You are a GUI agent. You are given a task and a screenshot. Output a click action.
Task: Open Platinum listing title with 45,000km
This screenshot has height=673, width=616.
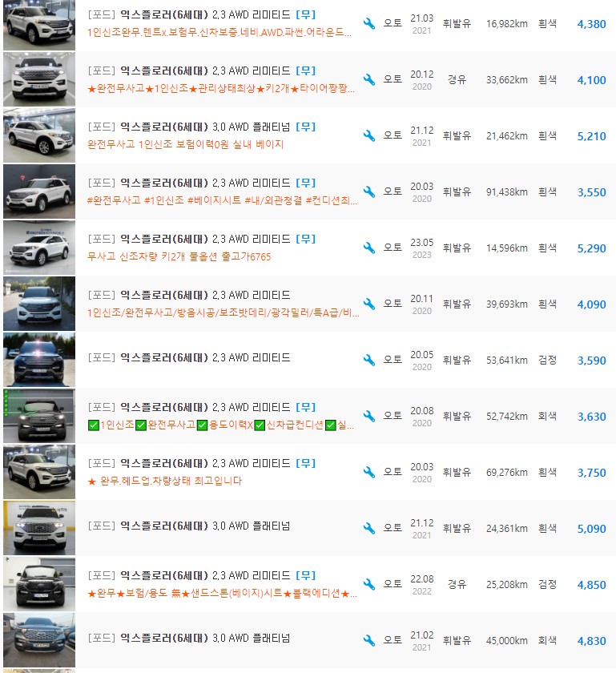tap(189, 638)
